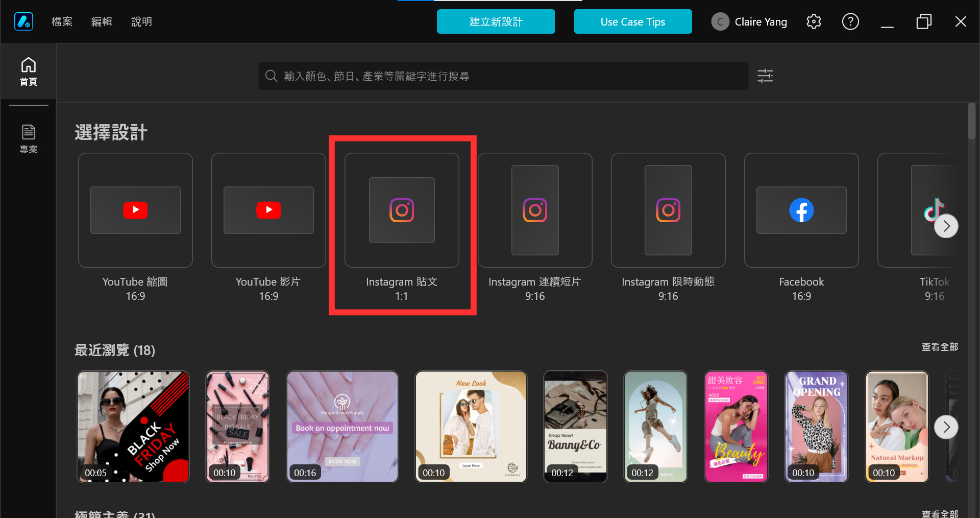Switch to the 專案 projects tab

pos(28,138)
